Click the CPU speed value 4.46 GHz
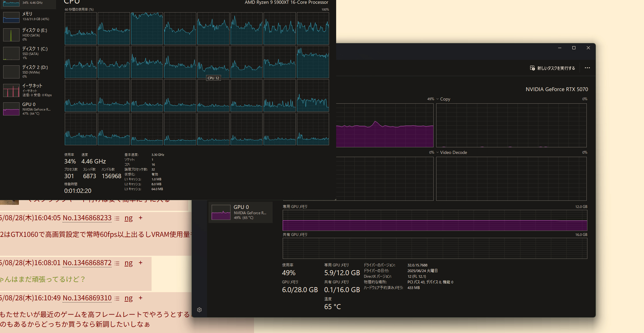 tap(94, 161)
